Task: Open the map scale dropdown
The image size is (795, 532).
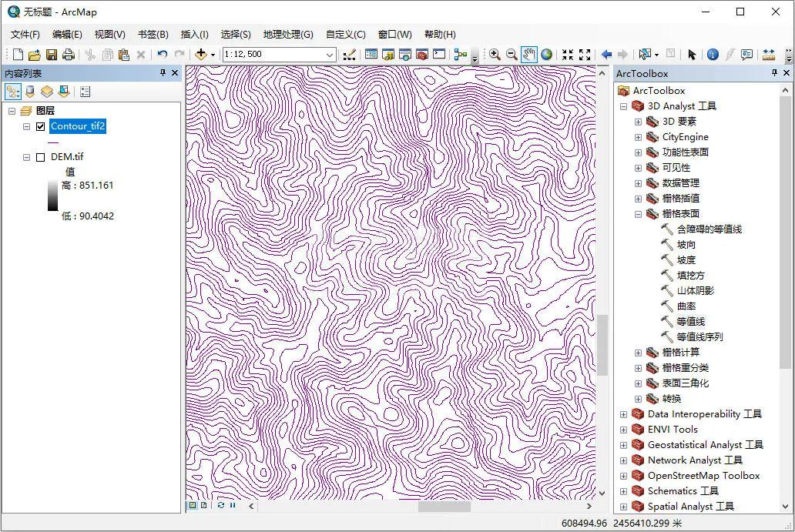Action: pos(331,55)
